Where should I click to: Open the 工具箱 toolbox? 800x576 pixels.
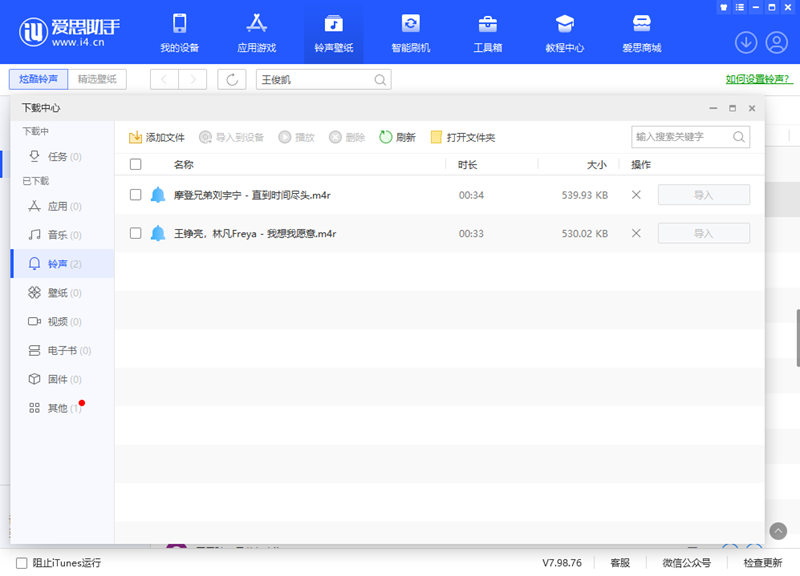tap(487, 31)
